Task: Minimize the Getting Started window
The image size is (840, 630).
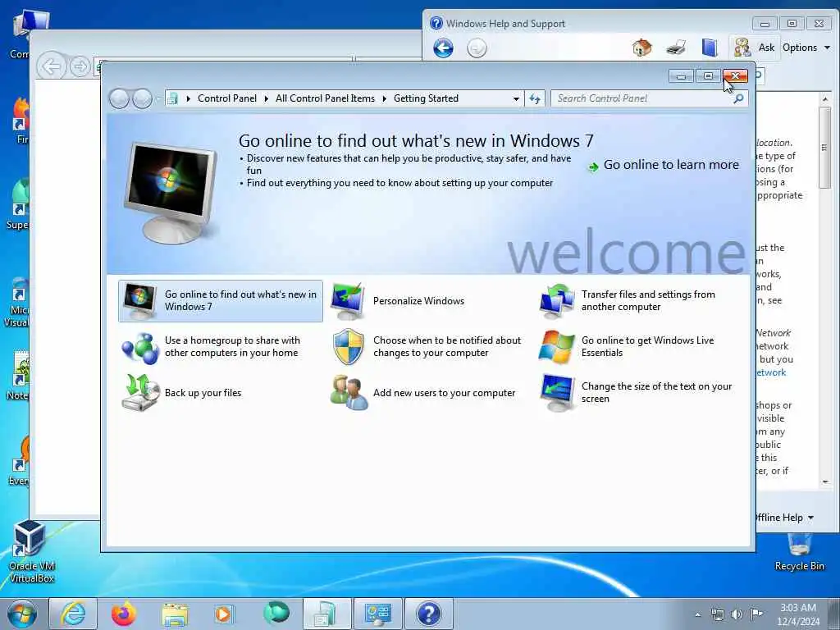Action: point(681,76)
